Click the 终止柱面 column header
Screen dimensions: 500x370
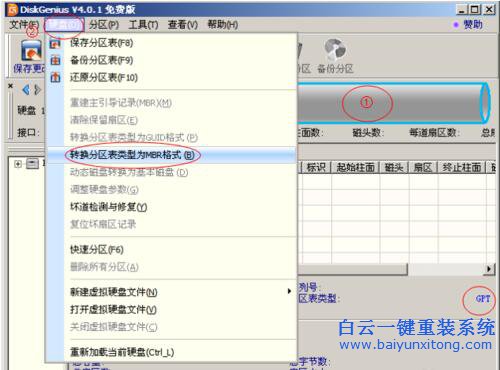click(x=462, y=167)
